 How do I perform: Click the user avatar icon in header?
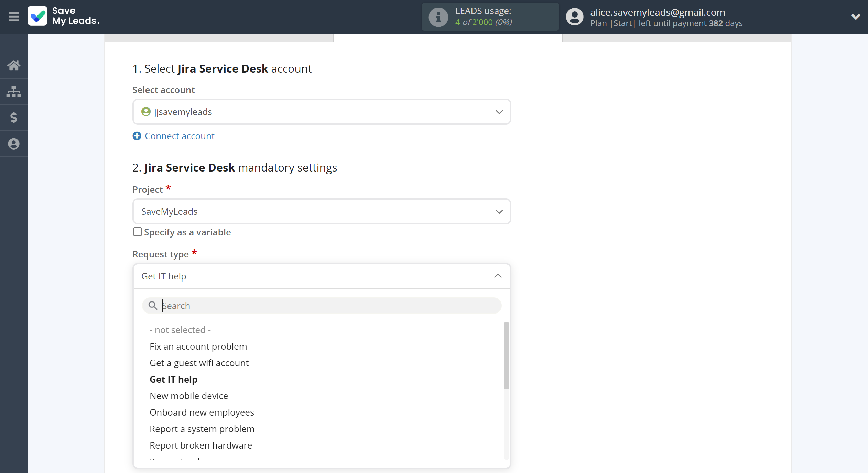(x=575, y=16)
